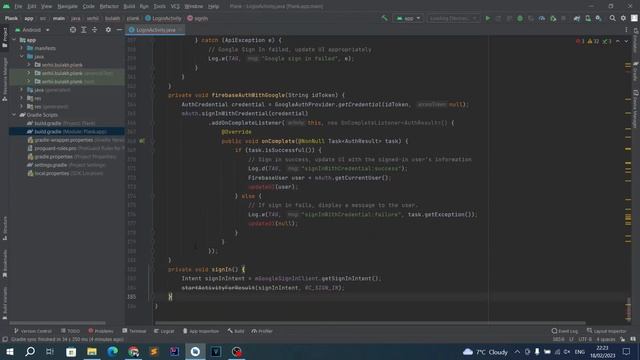Open Device Manager from the main toolbar

point(588,18)
